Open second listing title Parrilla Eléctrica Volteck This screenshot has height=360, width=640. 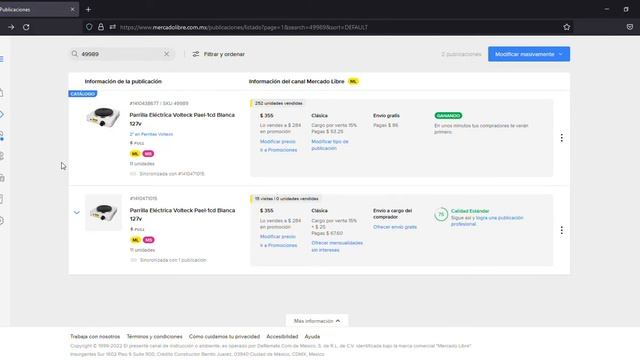pos(182,214)
